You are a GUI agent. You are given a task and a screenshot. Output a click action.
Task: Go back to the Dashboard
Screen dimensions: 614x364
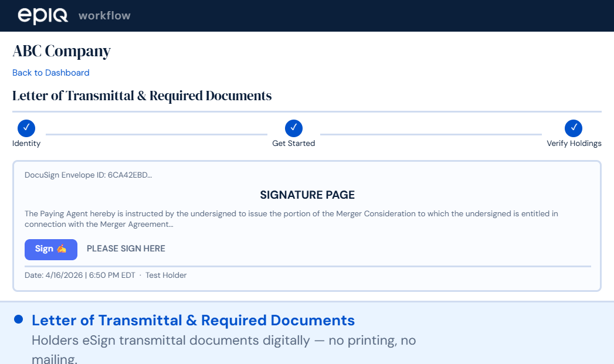point(51,73)
